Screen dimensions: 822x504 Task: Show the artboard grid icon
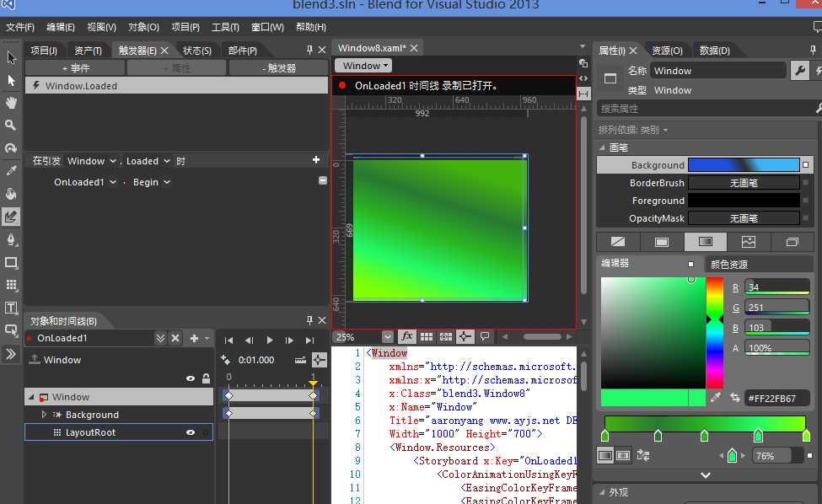pos(427,337)
